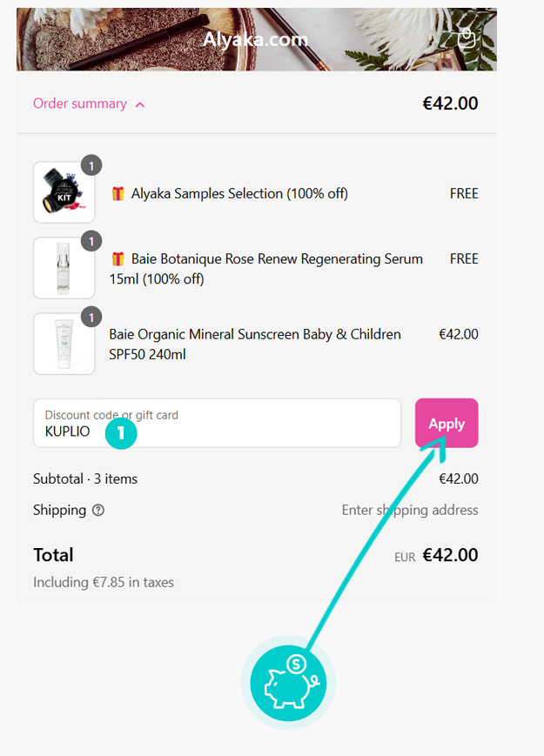Select the Rose Renew Serum thumbnail
Viewport: 544px width, 756px height.
pyautogui.click(x=64, y=269)
